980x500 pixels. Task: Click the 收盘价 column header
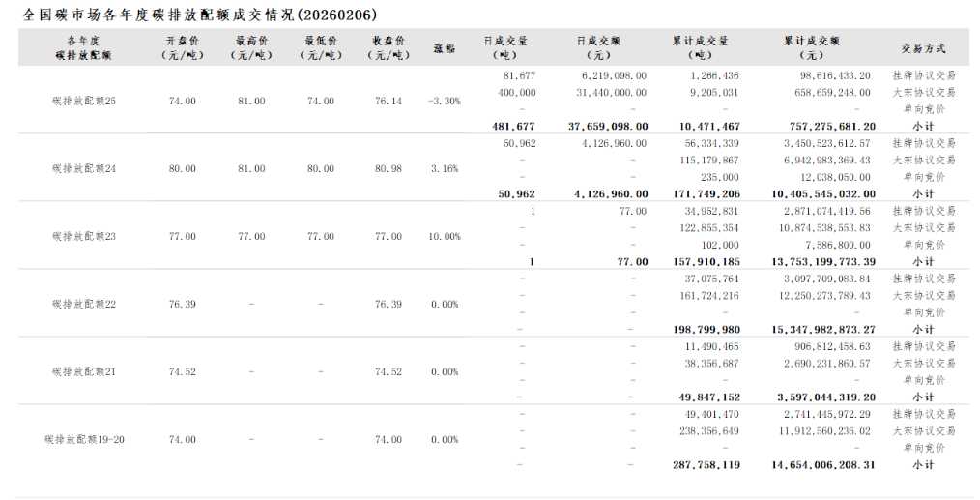389,48
